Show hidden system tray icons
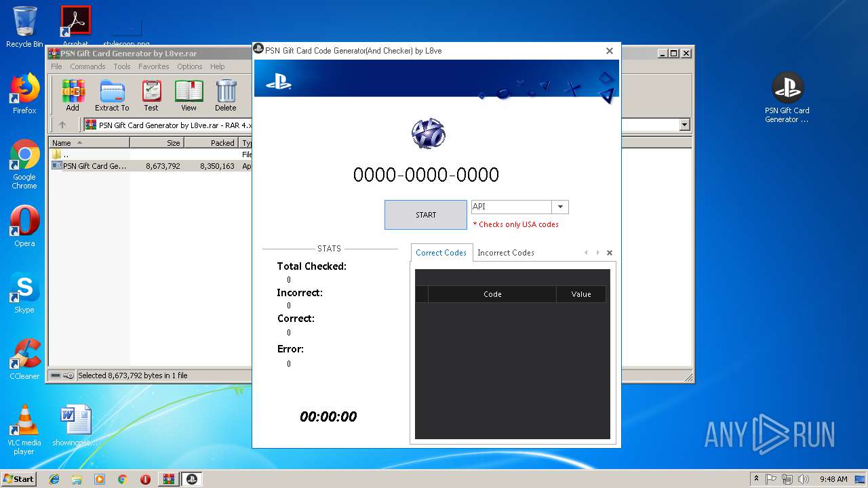The height and width of the screenshot is (488, 868). 756,479
